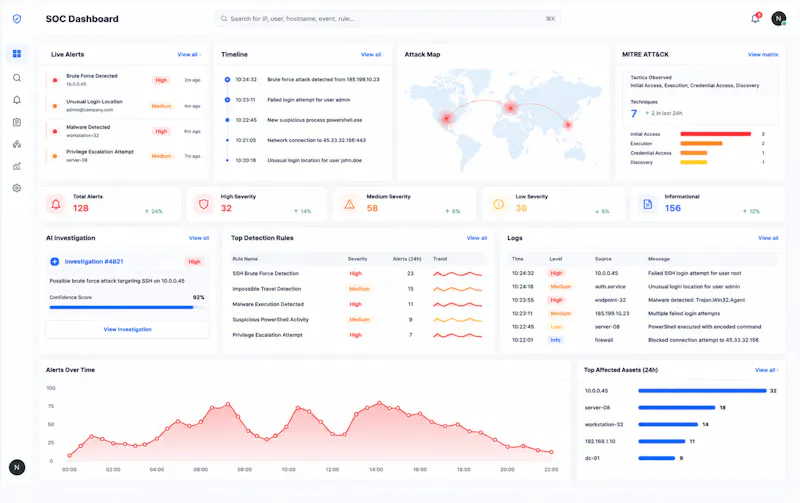This screenshot has width=800, height=503.
Task: Open View all in AI Investigation
Action: (x=199, y=238)
